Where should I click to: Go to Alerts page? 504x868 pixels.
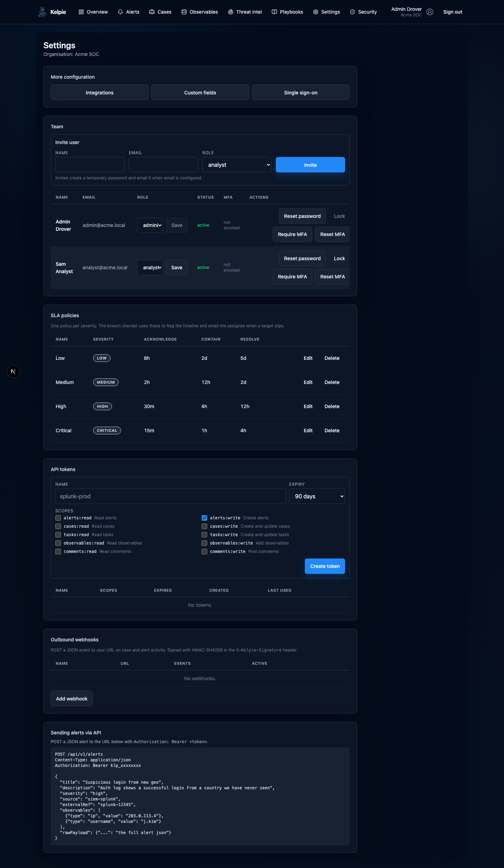(128, 12)
